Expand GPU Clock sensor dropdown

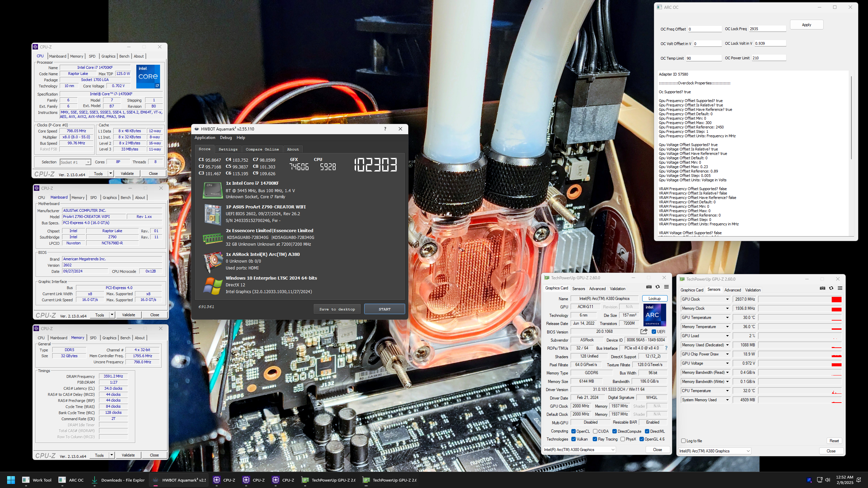click(x=727, y=299)
